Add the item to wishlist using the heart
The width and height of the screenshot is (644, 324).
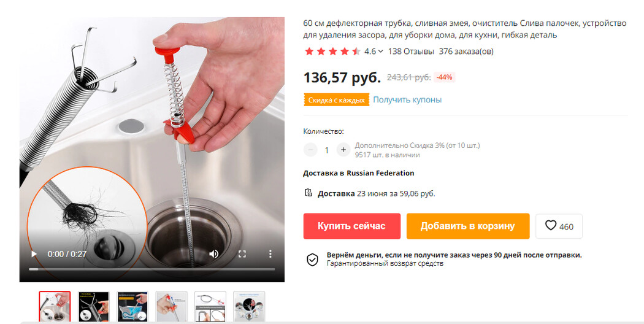(559, 226)
